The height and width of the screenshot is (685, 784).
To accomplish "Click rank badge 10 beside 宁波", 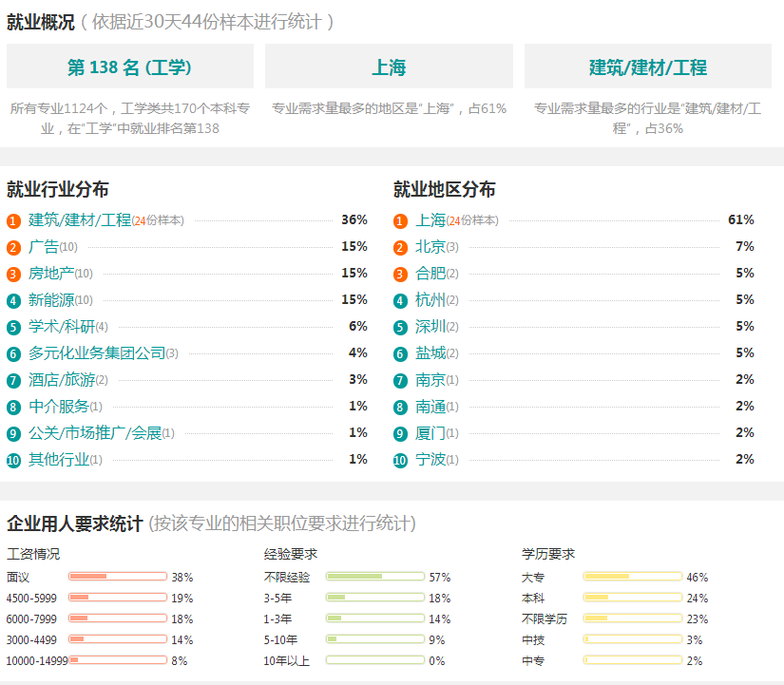I will (x=400, y=460).
